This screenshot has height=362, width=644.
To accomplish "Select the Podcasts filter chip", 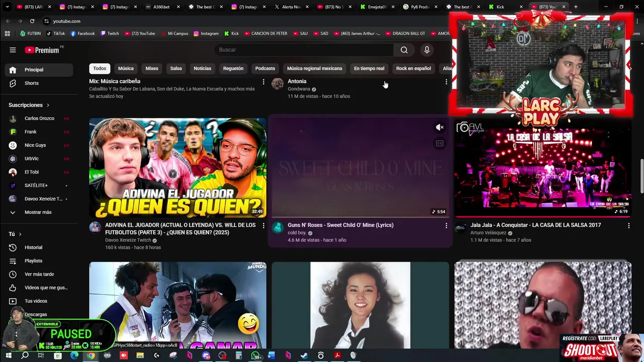I will click(x=265, y=68).
